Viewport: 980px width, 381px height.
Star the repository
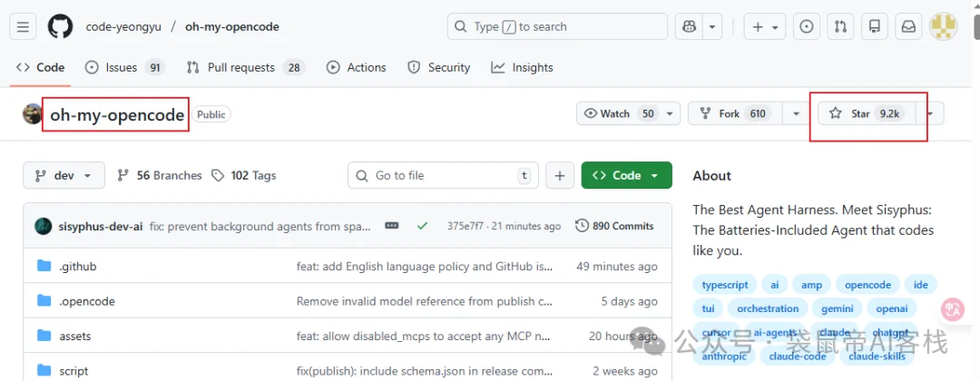tap(867, 113)
